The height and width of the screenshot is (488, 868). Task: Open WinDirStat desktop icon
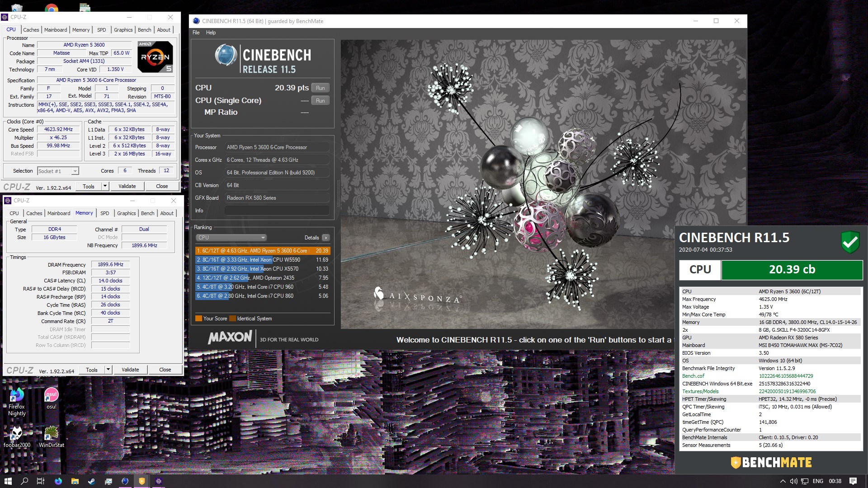[x=52, y=437]
